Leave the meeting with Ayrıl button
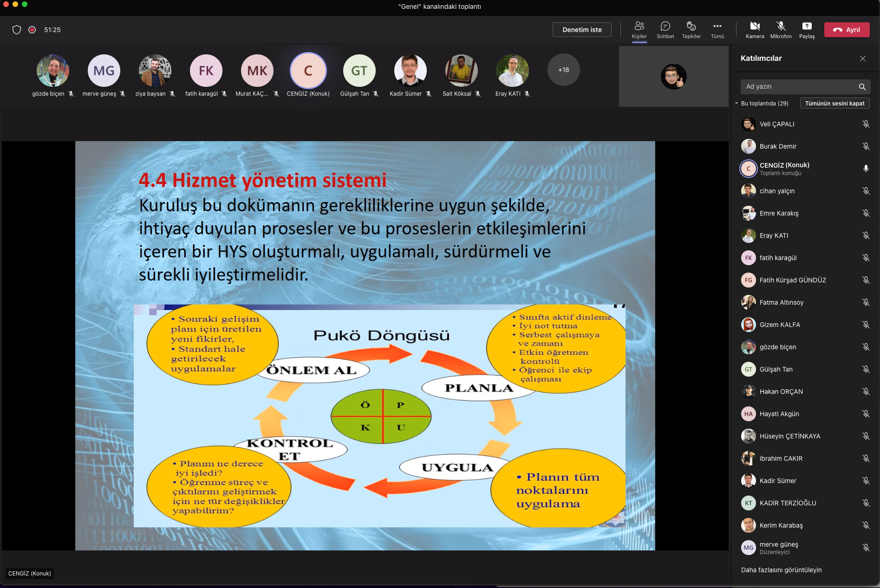 click(847, 30)
